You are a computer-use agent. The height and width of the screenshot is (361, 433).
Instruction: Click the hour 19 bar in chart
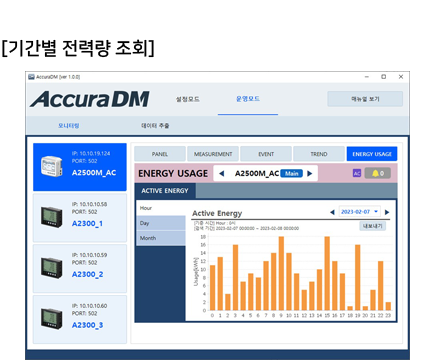point(358,277)
